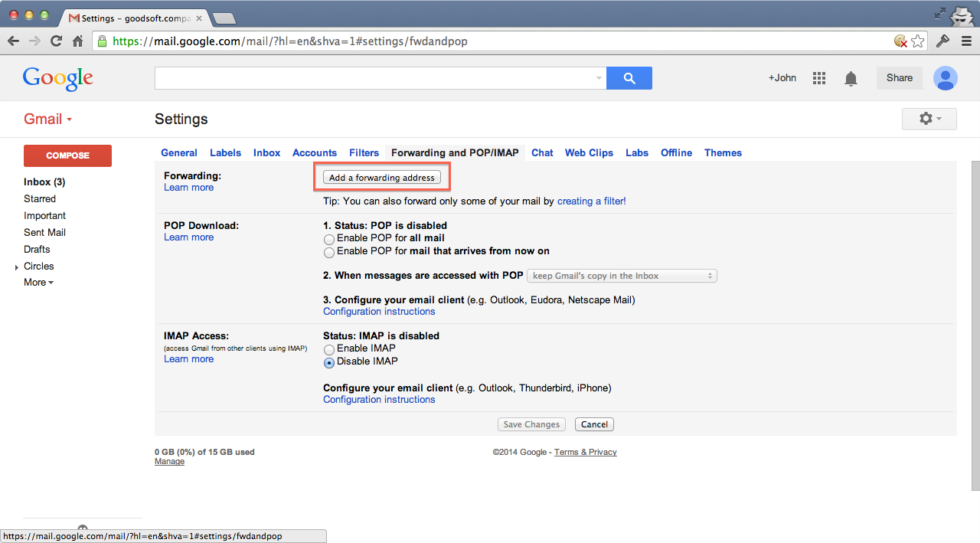Click the browser forward arrow
Image resolution: width=980 pixels, height=543 pixels.
click(34, 41)
